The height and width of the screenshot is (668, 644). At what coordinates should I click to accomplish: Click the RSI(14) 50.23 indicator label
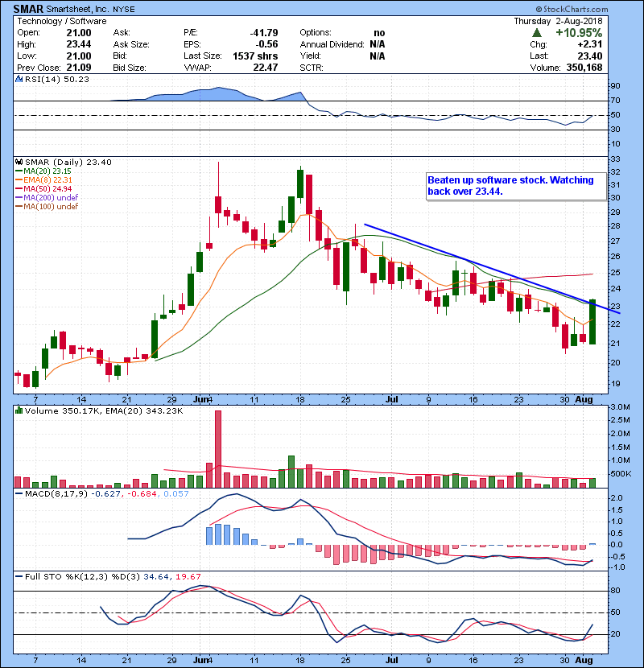(57, 79)
